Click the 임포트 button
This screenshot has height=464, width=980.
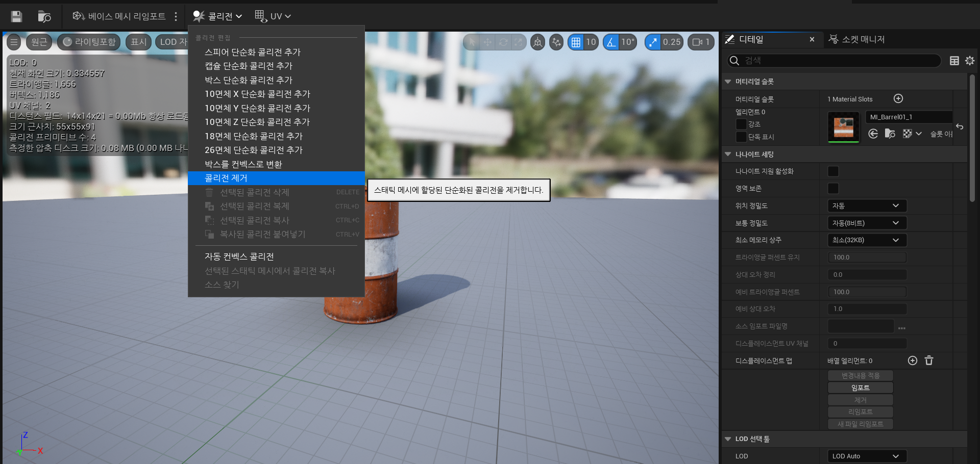pyautogui.click(x=860, y=388)
